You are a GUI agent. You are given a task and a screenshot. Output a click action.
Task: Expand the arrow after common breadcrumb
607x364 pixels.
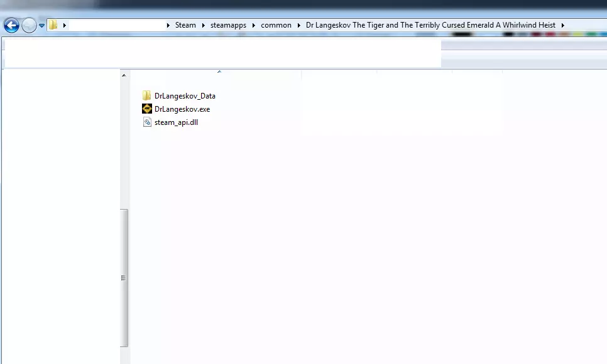click(299, 25)
